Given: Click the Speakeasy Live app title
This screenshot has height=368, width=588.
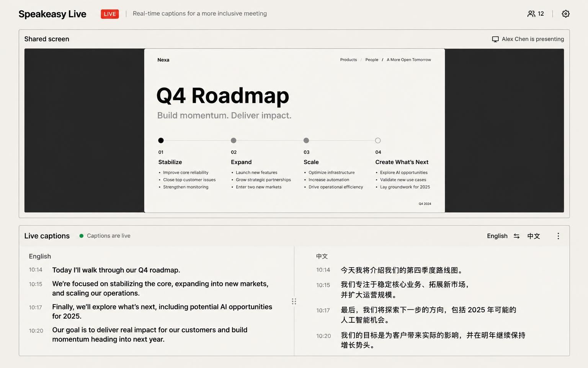Looking at the screenshot, I should [x=52, y=14].
